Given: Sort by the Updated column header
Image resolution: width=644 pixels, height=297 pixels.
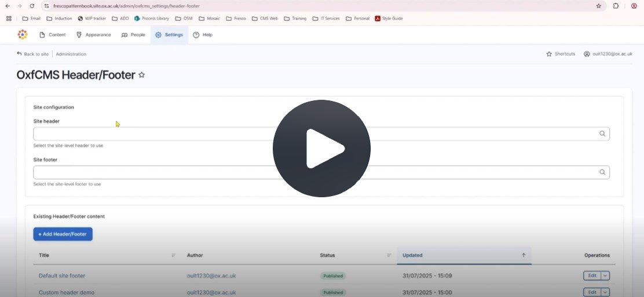Looking at the screenshot, I should coord(464,255).
